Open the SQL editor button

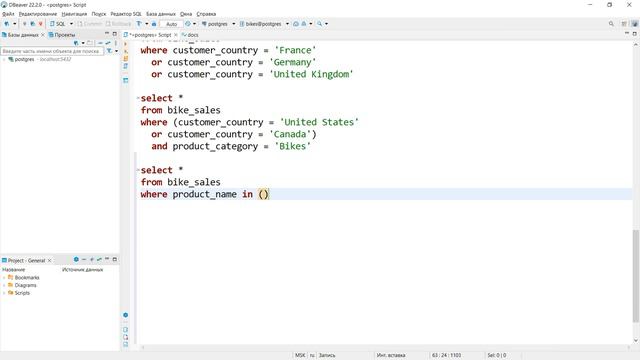point(58,24)
